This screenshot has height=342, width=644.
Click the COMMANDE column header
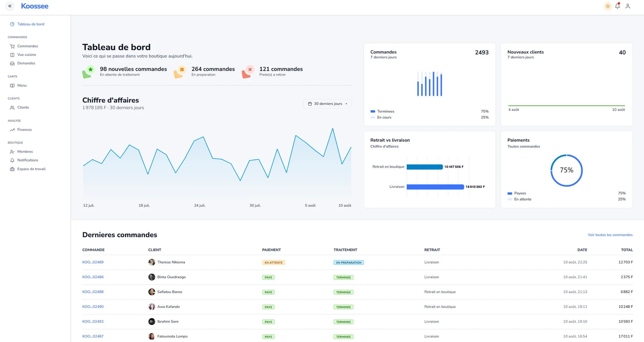coord(93,250)
